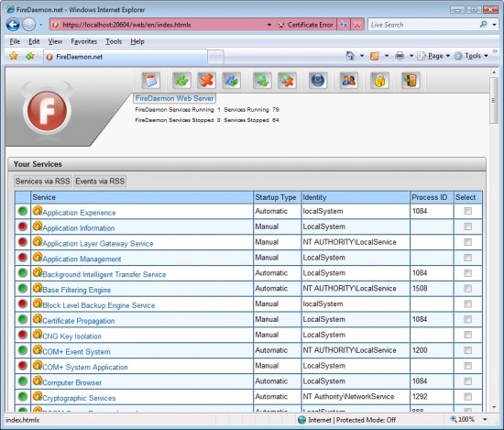Image resolution: width=504 pixels, height=430 pixels.
Task: Click the Services via RSS button
Action: click(x=42, y=181)
